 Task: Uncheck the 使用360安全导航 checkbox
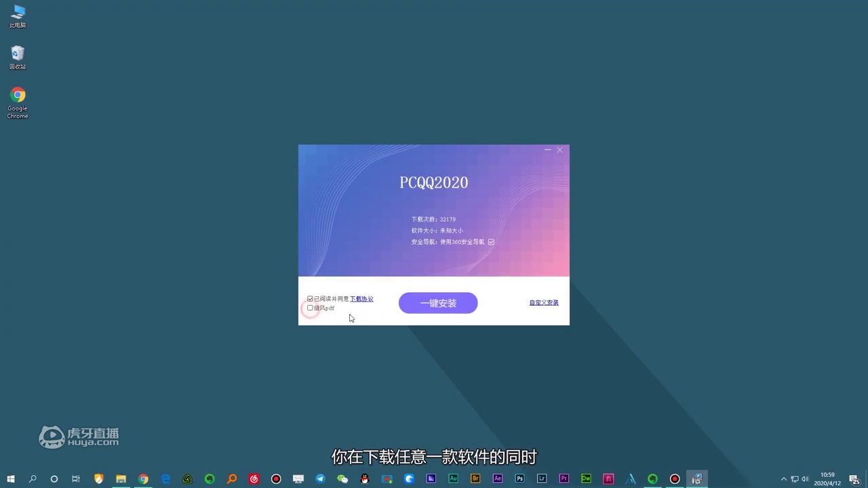point(491,242)
